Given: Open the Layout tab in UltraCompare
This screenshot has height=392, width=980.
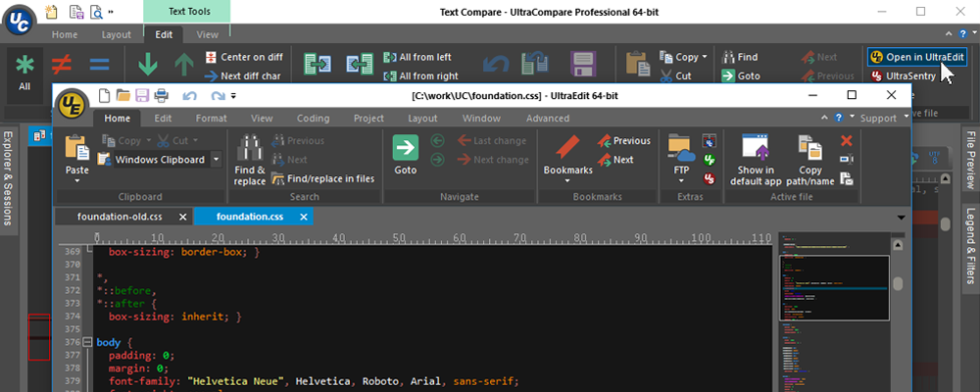Looking at the screenshot, I should coord(117,35).
